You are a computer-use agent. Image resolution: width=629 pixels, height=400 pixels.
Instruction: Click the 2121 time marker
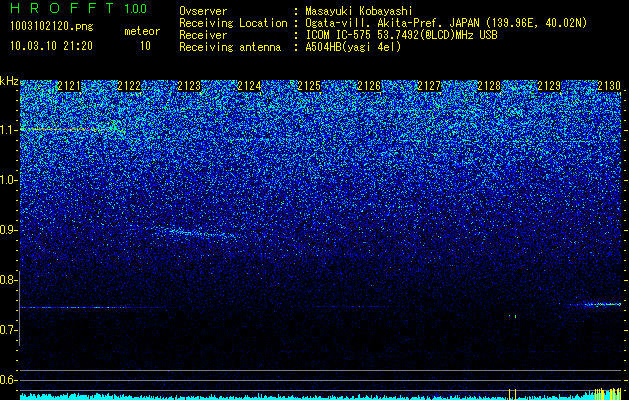[69, 86]
